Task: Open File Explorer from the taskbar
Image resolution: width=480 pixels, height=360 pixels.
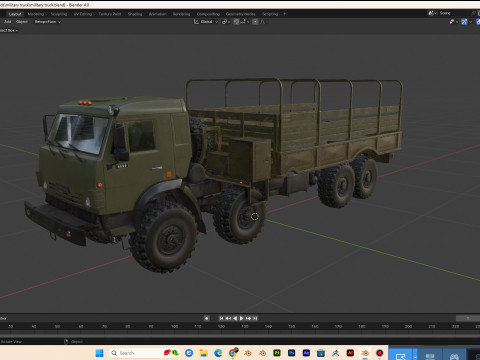Action: tap(204, 353)
